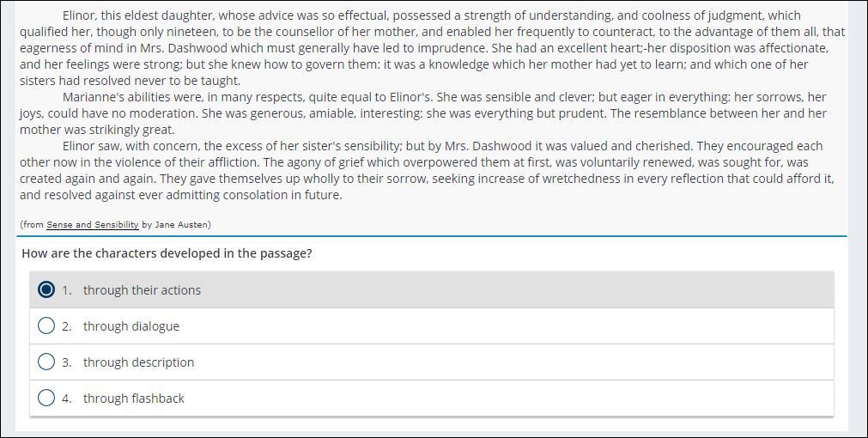Click the 'through their actions' answer text

142,290
